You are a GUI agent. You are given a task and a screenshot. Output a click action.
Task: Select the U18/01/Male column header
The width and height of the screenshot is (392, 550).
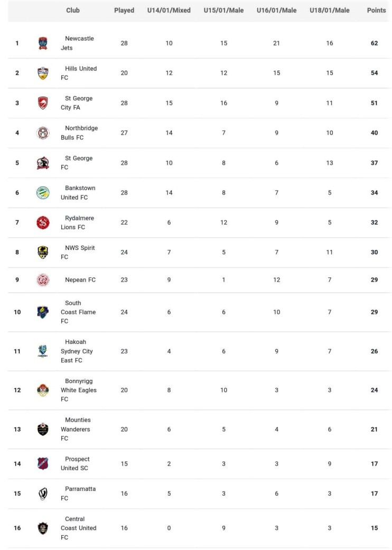(329, 11)
